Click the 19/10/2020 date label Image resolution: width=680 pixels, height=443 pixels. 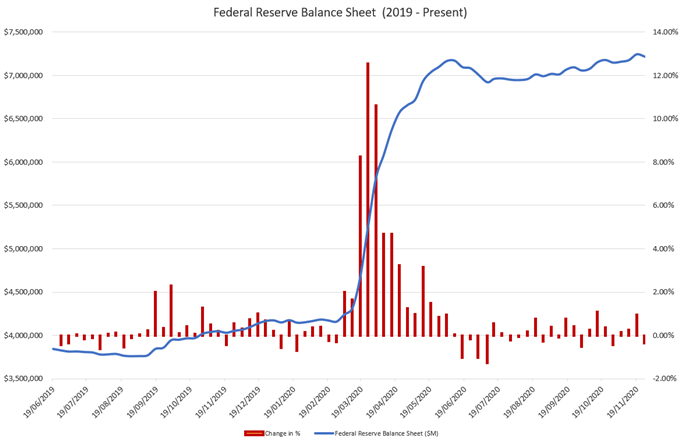click(x=588, y=402)
